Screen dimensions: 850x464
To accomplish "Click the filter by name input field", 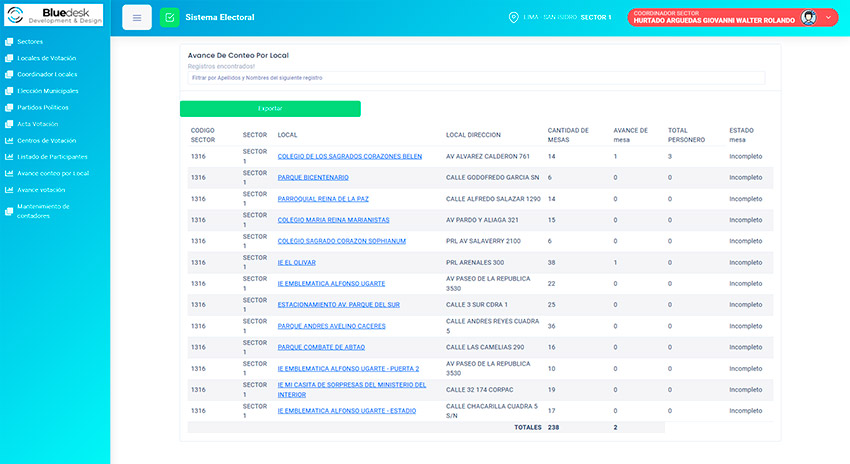I will tap(476, 77).
